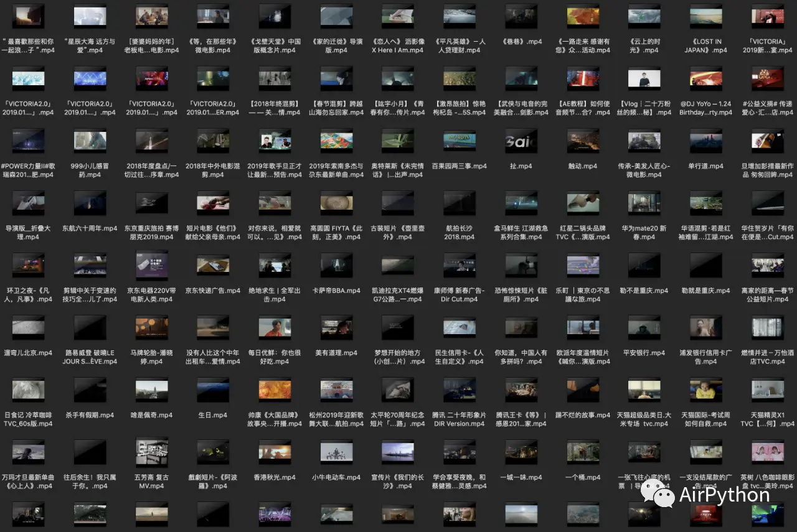Screen dimensions: 797x532
Task: Select name 环卫之夜-《凡人，凡事》.mp4
Action: [x=28, y=295]
